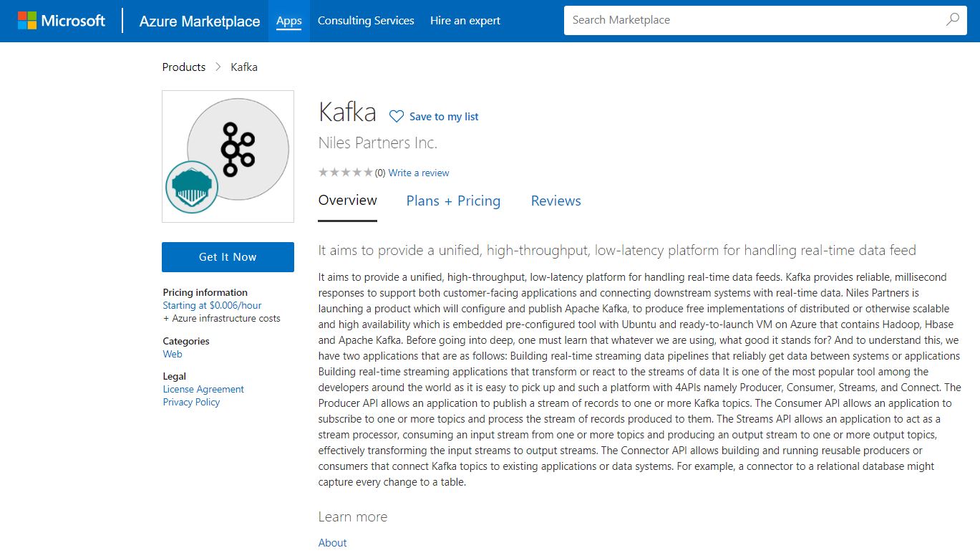The image size is (980, 558).
Task: Click the breadcrumb chevron separator
Action: (218, 67)
